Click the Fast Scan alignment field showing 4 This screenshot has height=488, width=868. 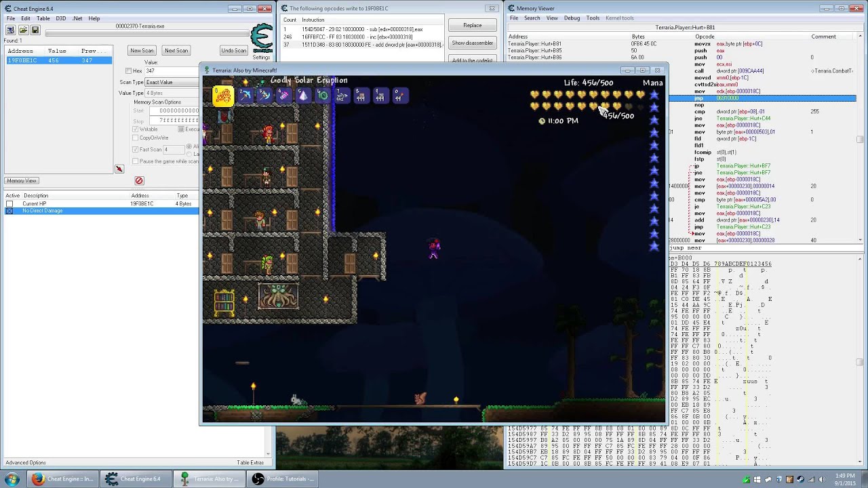point(174,150)
